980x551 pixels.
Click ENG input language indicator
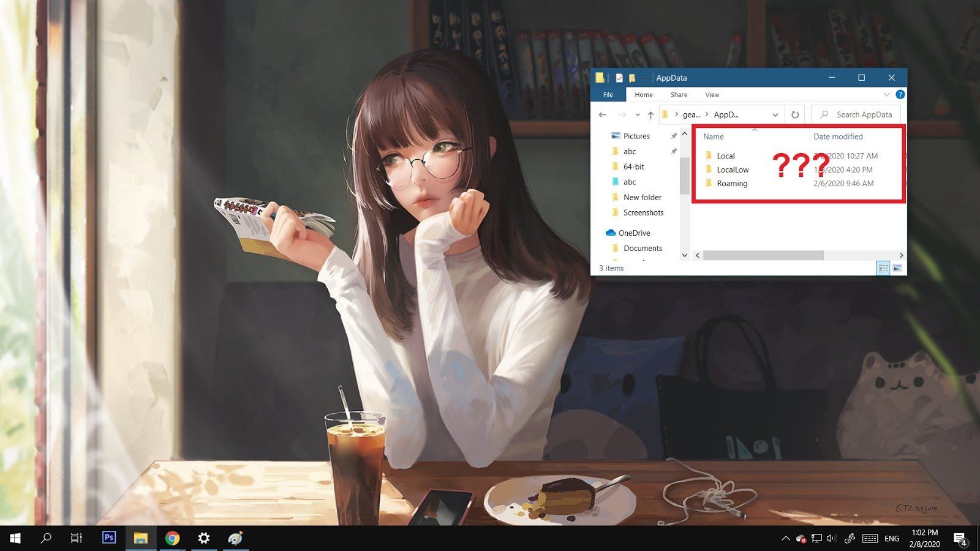point(892,539)
